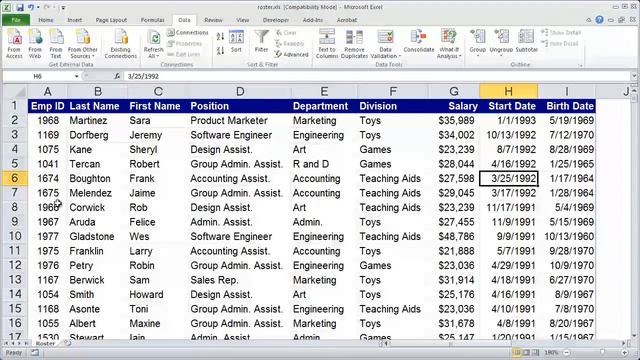Insert a new worksheet tab

67,344
